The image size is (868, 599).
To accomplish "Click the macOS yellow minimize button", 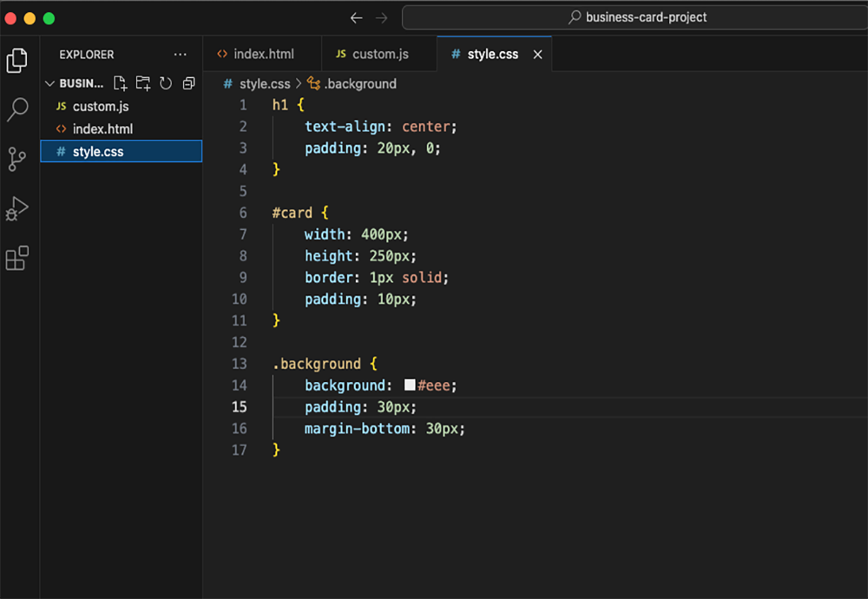I will [x=30, y=18].
